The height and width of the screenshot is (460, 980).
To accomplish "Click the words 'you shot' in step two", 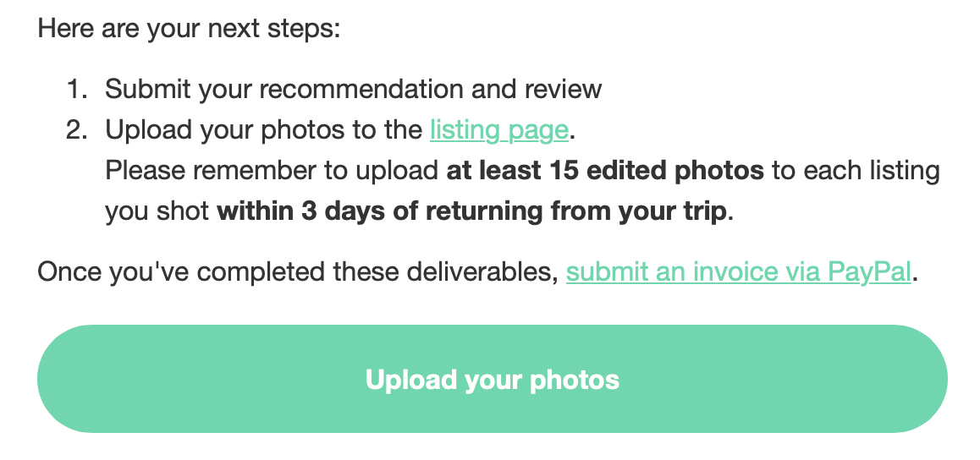I will pos(157,211).
